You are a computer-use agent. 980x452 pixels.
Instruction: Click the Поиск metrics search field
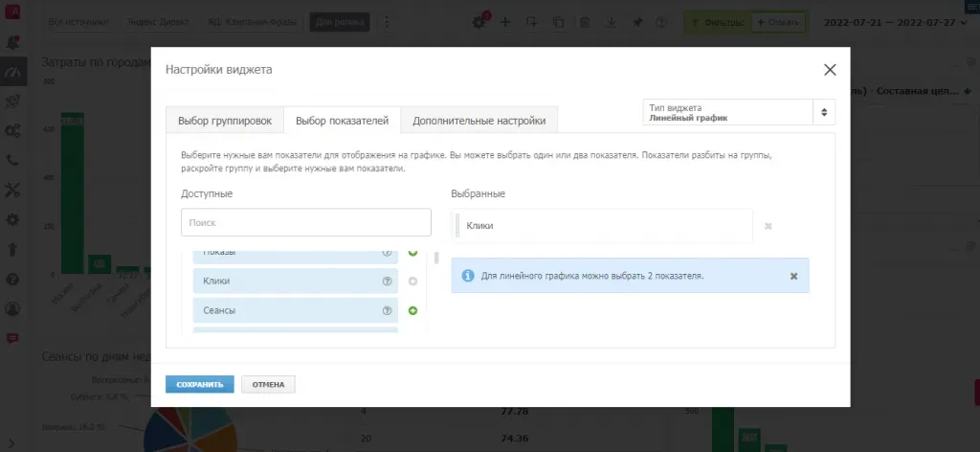pyautogui.click(x=306, y=222)
